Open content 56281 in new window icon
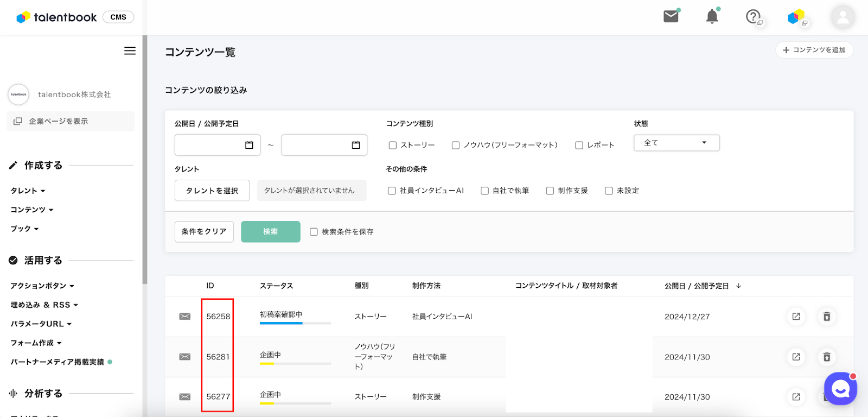868x417 pixels. 796,357
